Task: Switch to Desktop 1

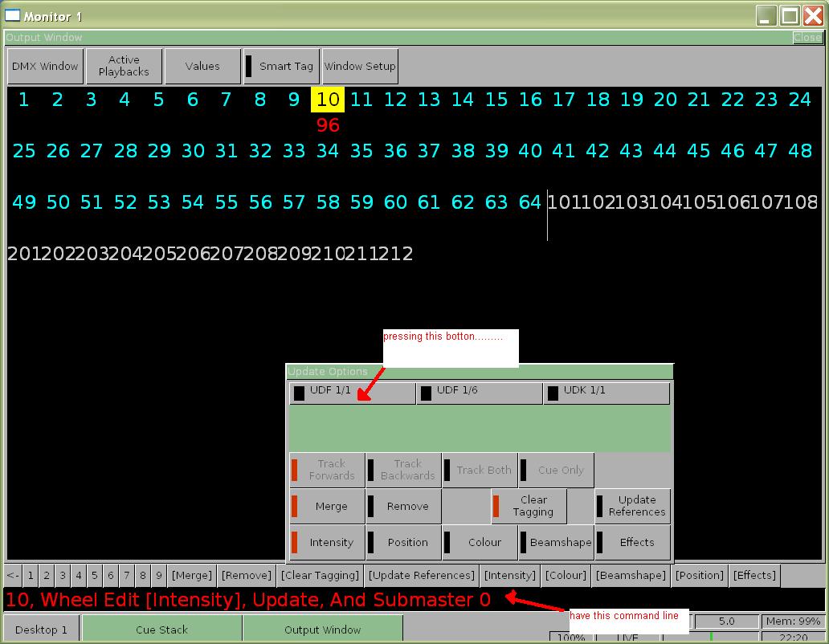Action: (x=42, y=630)
